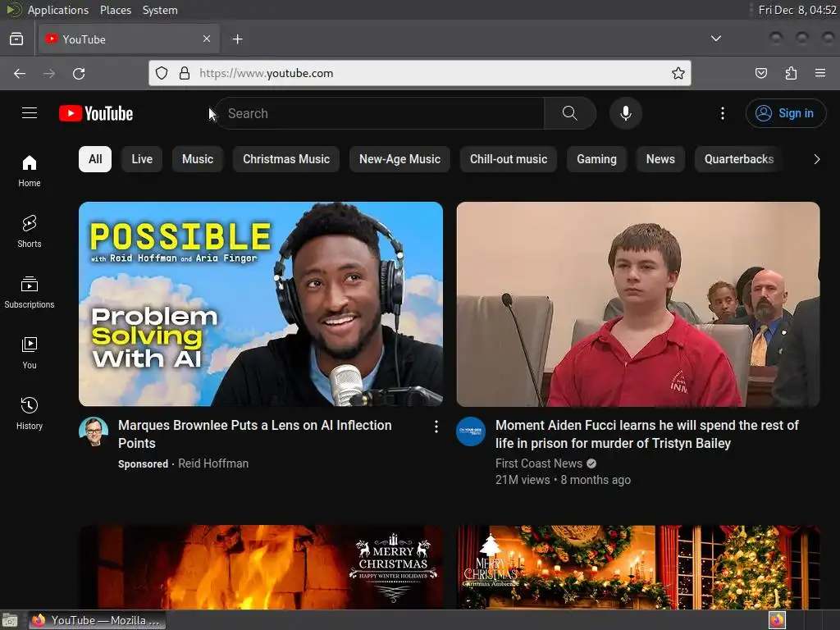Viewport: 840px width, 630px height.
Task: Switch to the YouTube tab
Action: click(128, 39)
